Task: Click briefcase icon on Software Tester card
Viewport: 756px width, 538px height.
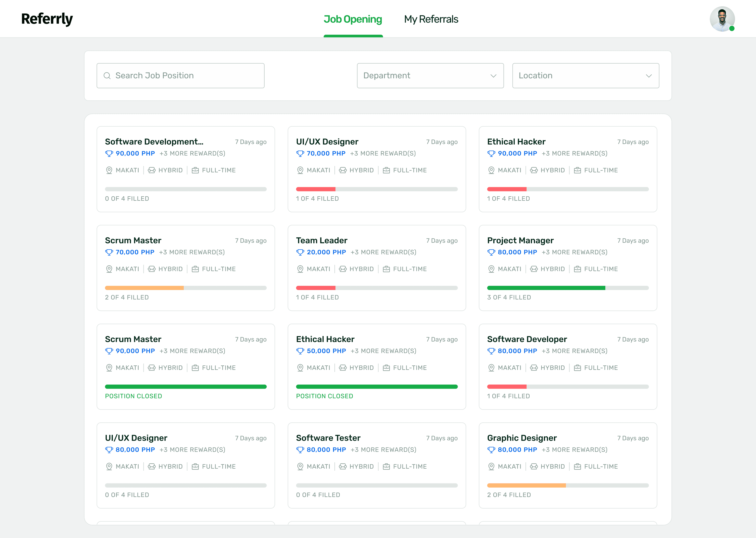Action: [386, 466]
